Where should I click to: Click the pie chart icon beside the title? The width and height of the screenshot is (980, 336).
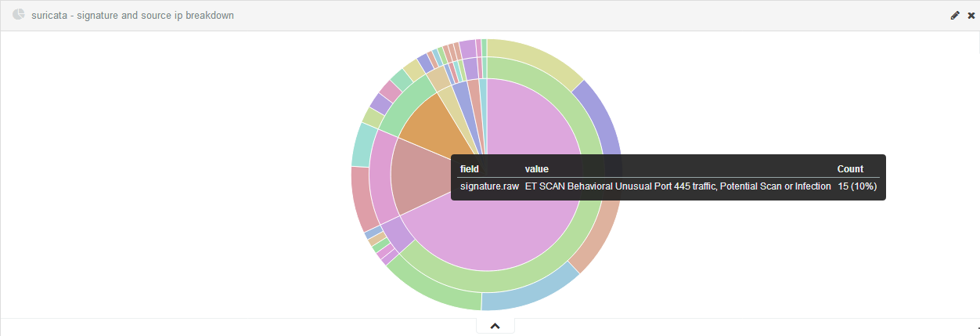(x=19, y=15)
